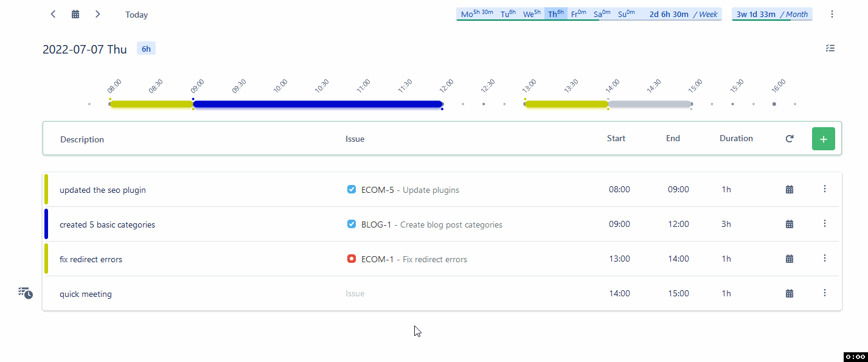Image resolution: width=868 pixels, height=362 pixels.
Task: Open the worklog display options checklist icon
Action: pos(830,48)
